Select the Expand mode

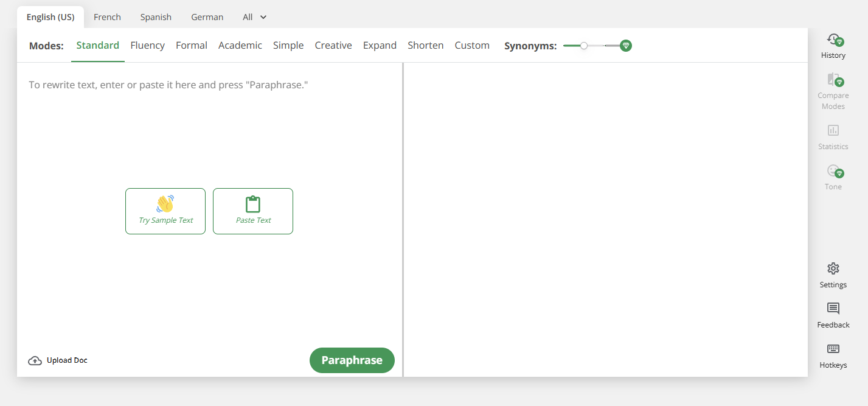(380, 46)
